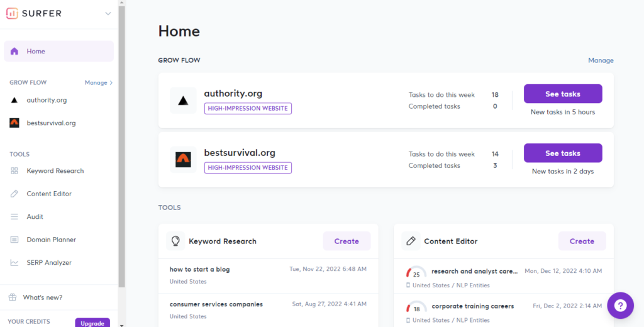Click the Audit lines icon in sidebar
The height and width of the screenshot is (327, 644).
pos(14,216)
